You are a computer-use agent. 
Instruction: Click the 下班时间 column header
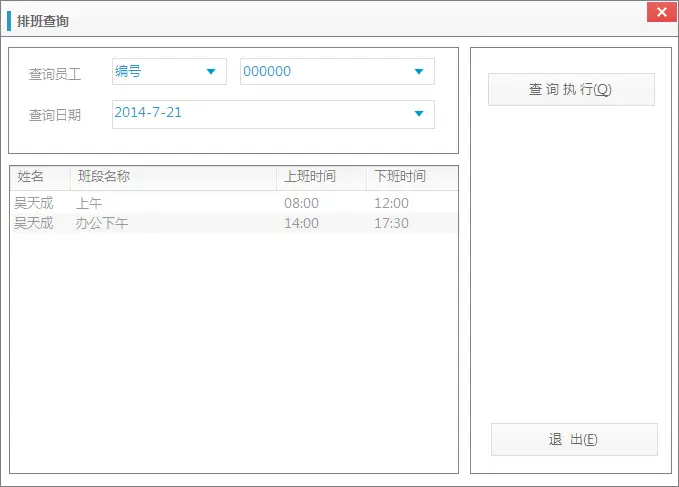tap(400, 177)
